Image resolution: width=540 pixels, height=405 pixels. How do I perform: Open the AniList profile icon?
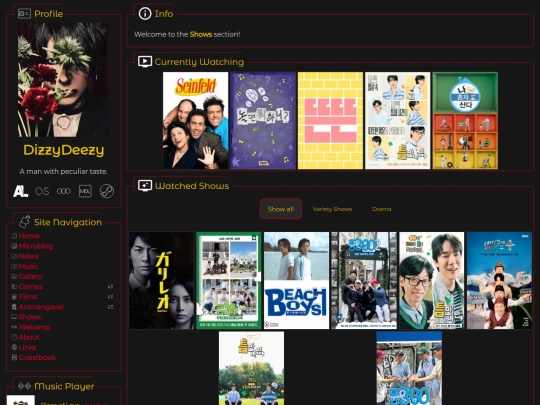(x=20, y=191)
